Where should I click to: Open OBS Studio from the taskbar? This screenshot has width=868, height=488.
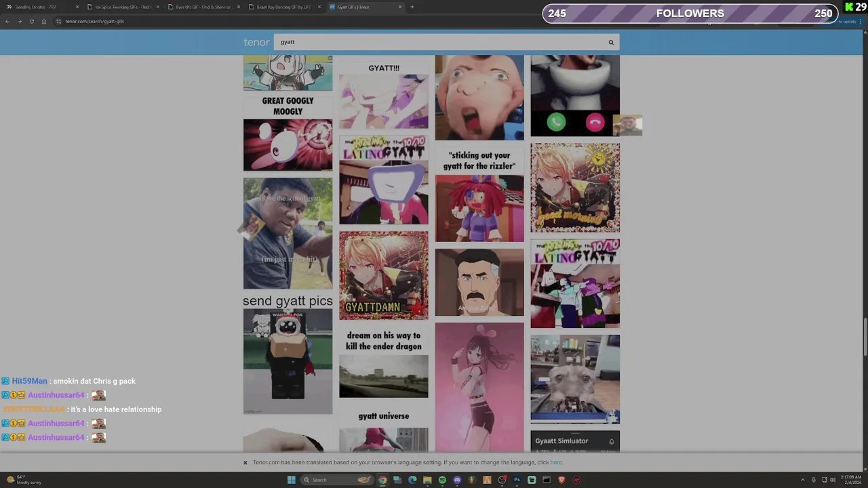click(x=502, y=480)
